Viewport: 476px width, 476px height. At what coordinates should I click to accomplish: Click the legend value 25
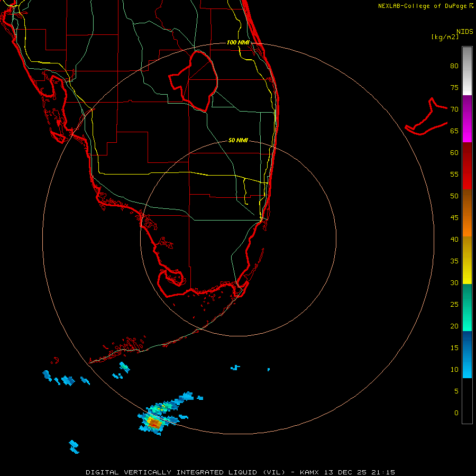[454, 305]
